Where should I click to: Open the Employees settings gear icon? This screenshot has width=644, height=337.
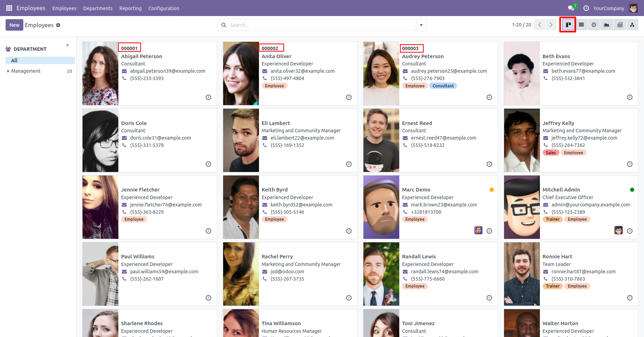coord(58,25)
